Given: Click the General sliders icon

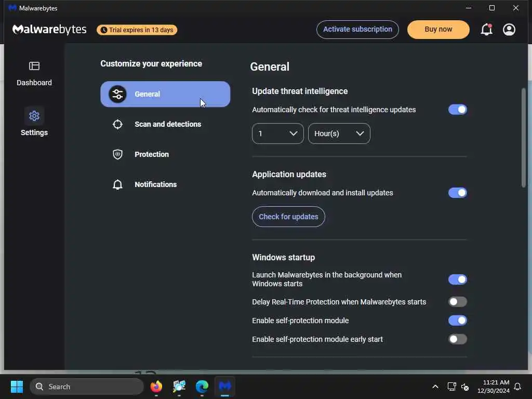Looking at the screenshot, I should click(117, 94).
